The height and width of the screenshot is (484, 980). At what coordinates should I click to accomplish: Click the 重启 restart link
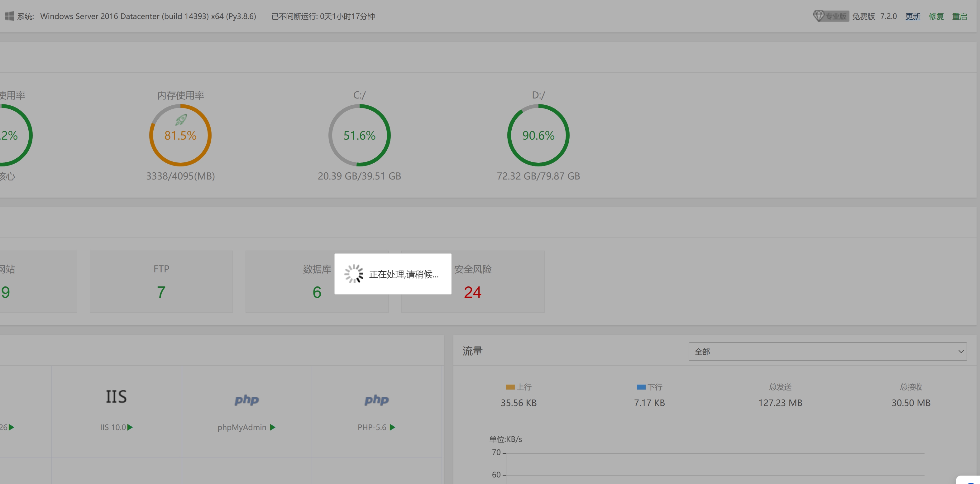click(959, 16)
